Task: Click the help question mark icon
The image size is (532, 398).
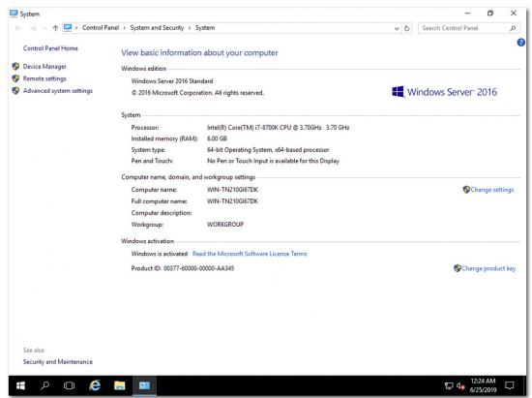Action: click(x=520, y=43)
